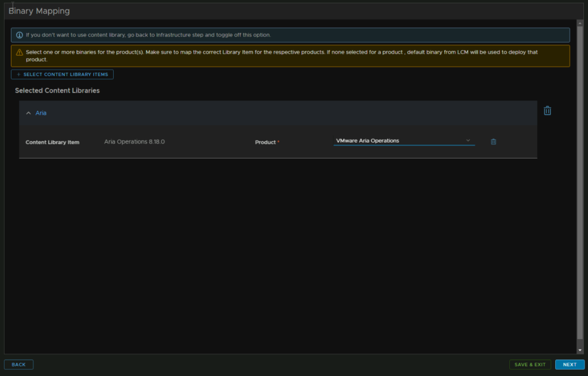588x376 pixels.
Task: Proceed with the Next button
Action: pyautogui.click(x=570, y=365)
